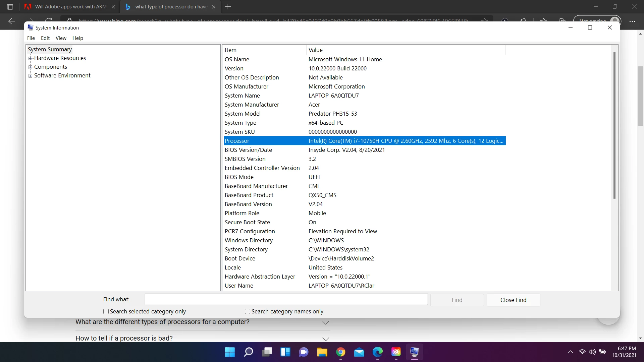Switch to Microsoft Edge in taskbar
This screenshot has width=644, height=362.
click(x=378, y=352)
